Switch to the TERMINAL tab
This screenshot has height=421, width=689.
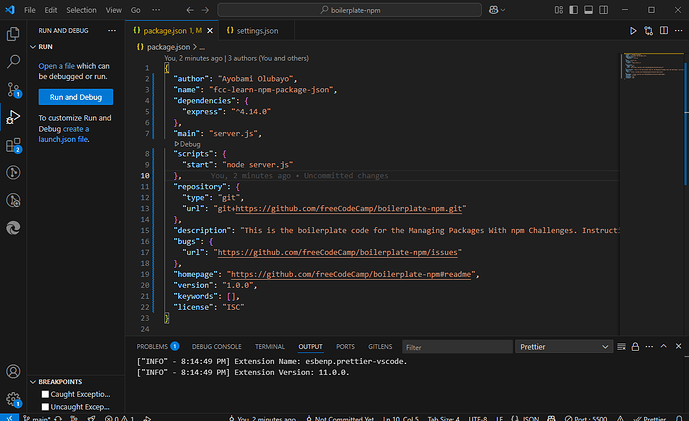coord(270,346)
